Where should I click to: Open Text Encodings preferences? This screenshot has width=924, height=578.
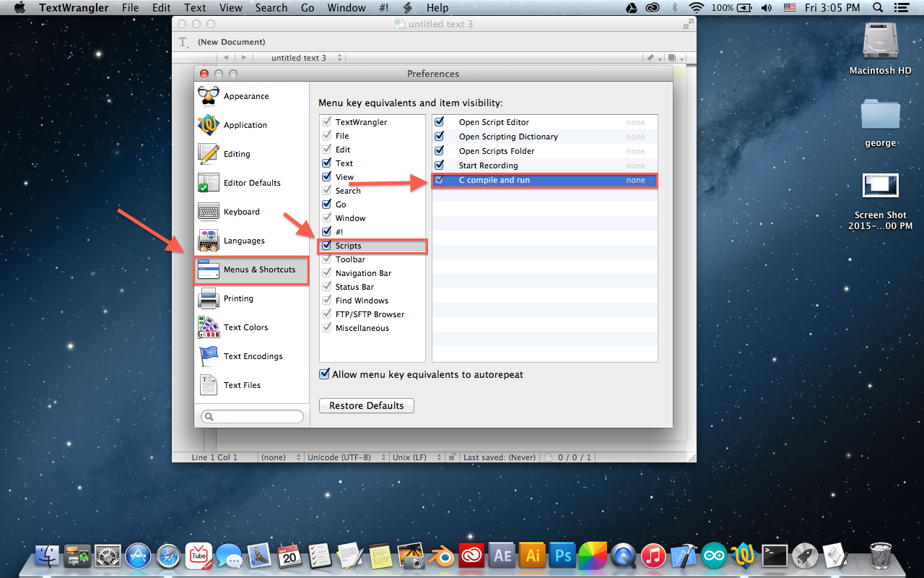pos(251,356)
